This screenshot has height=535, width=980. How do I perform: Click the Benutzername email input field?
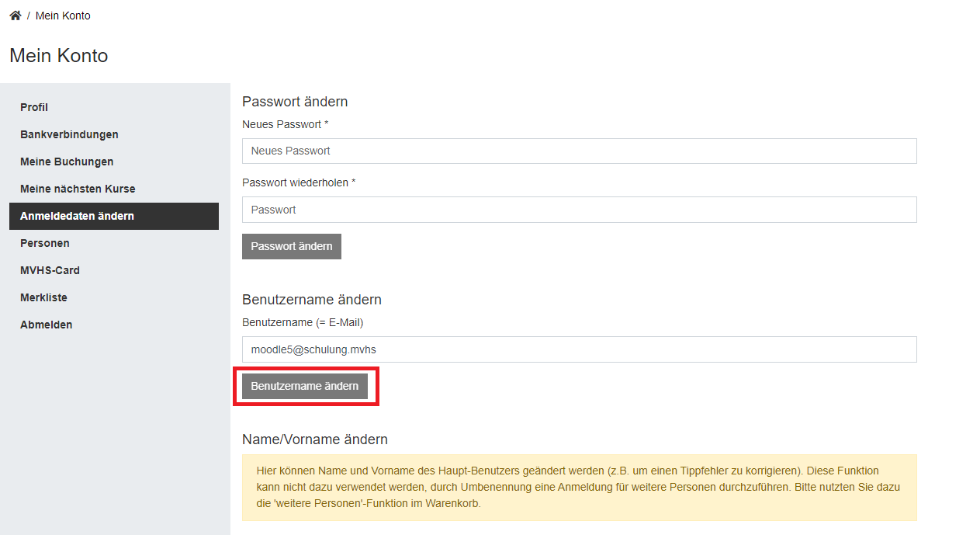(x=580, y=349)
